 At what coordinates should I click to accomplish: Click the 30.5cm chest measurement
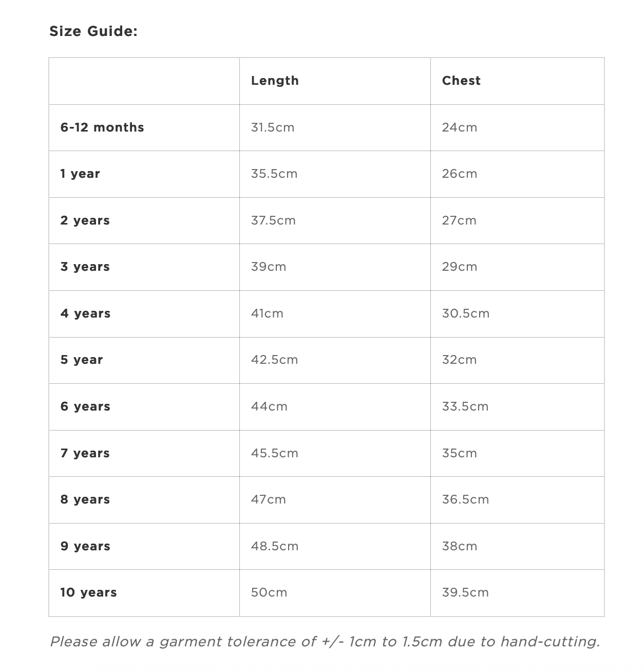[466, 313]
